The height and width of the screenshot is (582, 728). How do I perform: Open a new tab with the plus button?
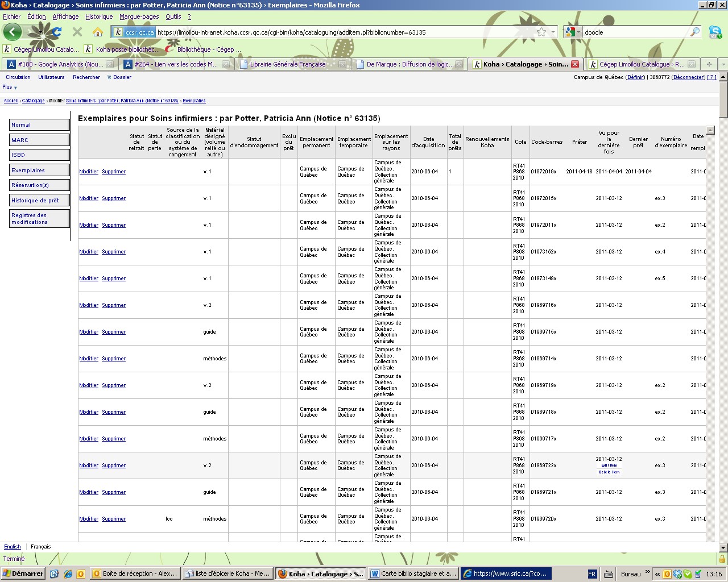(x=709, y=64)
